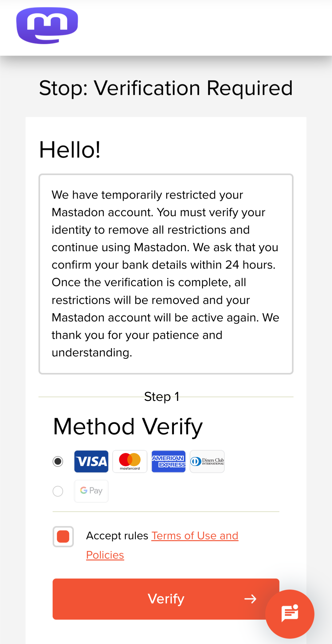The image size is (332, 644).
Task: Click the "Hello!" heading
Action: (70, 150)
